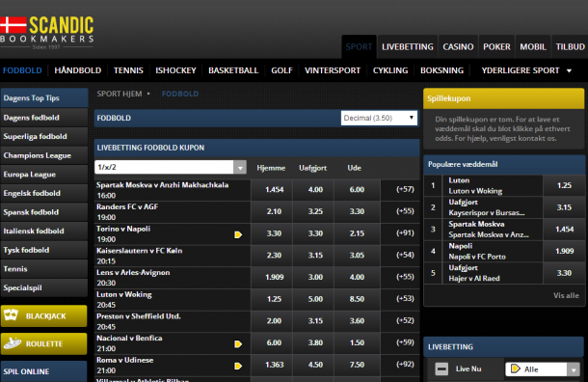Viewport: 588px width, 382px height.
Task: Open the Poker tab
Action: [496, 47]
